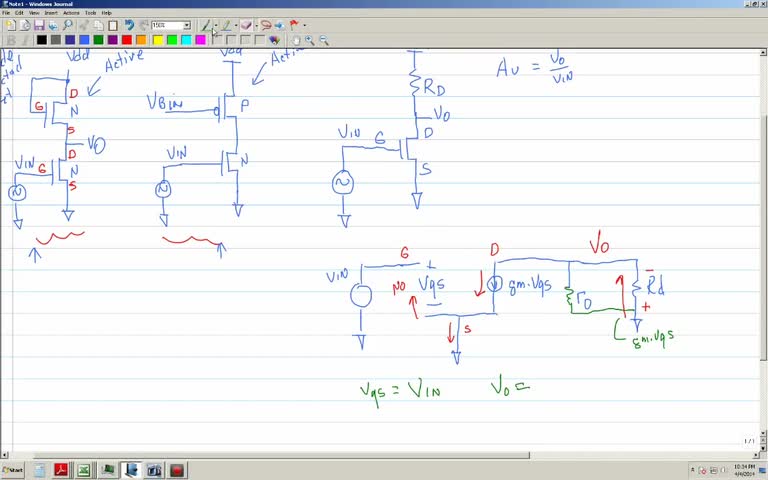Pick the dark blue ink color
The width and height of the screenshot is (768, 480).
[70, 40]
